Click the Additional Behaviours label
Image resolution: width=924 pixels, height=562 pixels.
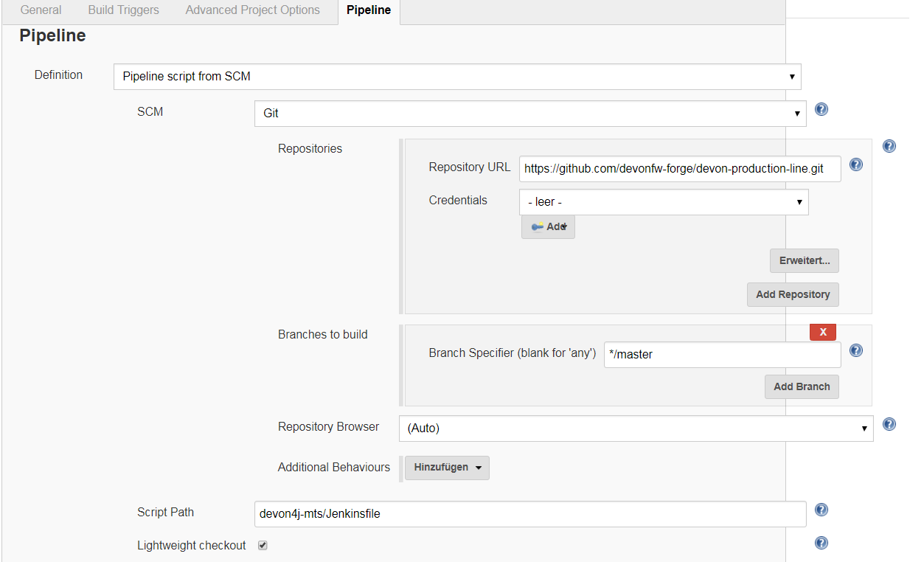(x=334, y=467)
